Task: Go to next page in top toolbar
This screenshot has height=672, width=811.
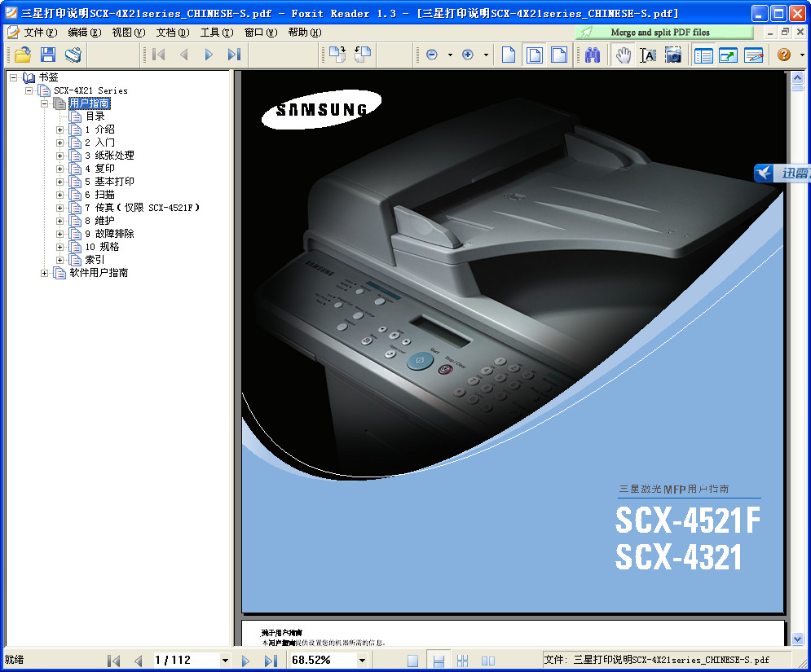Action: (x=209, y=55)
